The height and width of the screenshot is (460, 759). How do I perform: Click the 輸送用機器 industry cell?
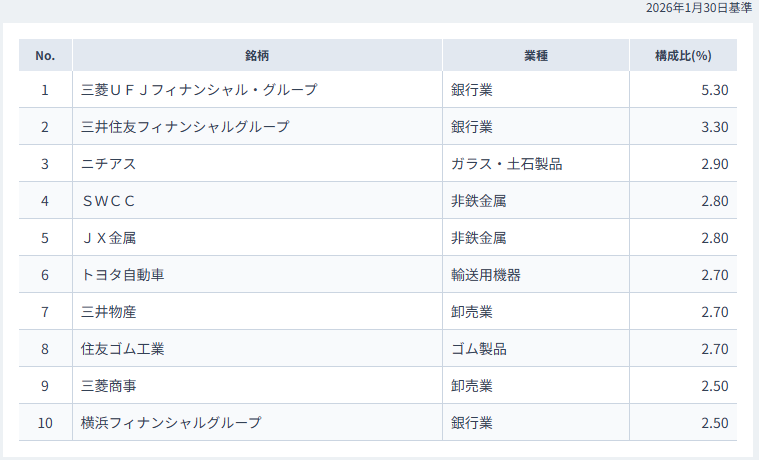point(486,275)
